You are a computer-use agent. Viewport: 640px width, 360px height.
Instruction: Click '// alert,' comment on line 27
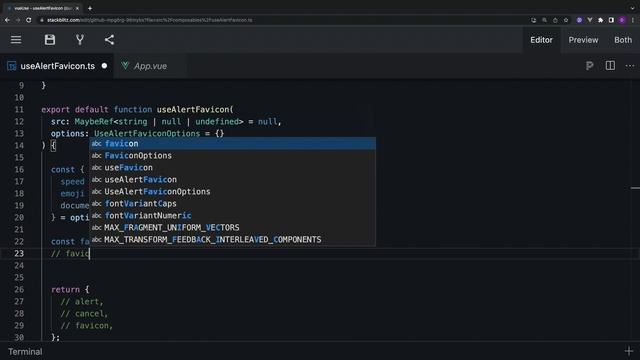pyautogui.click(x=82, y=302)
